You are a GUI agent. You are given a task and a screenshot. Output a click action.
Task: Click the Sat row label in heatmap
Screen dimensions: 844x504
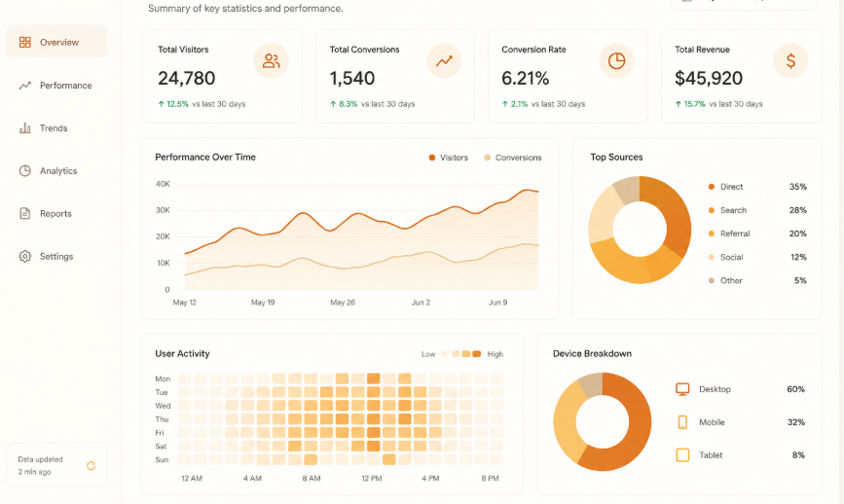pos(161,446)
